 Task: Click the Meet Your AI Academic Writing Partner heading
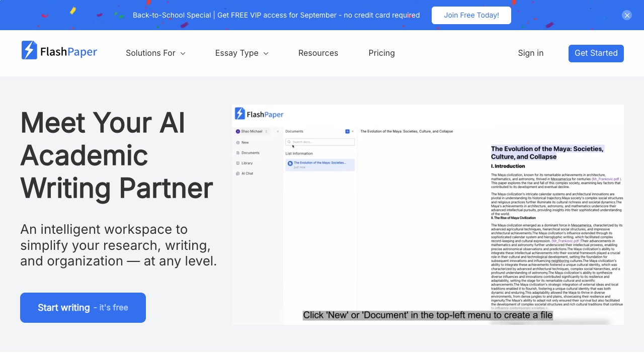click(117, 155)
